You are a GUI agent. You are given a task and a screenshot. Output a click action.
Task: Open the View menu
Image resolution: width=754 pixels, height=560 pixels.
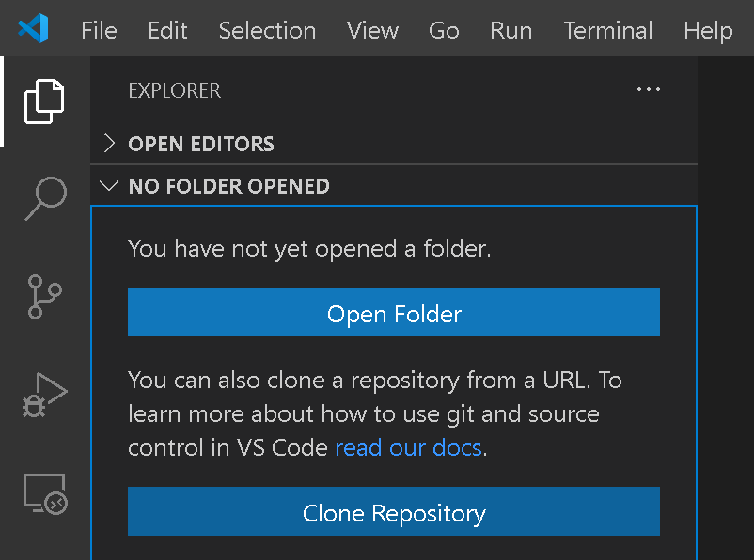[x=372, y=30]
